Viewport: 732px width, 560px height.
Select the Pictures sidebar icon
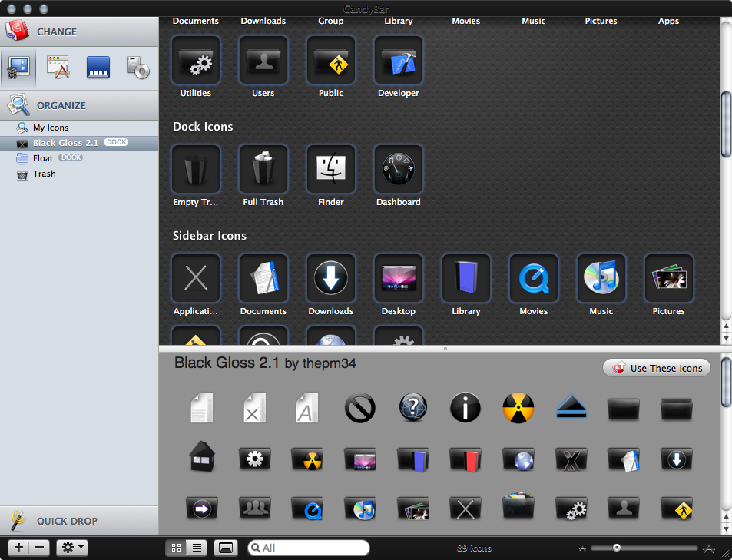[x=668, y=278]
